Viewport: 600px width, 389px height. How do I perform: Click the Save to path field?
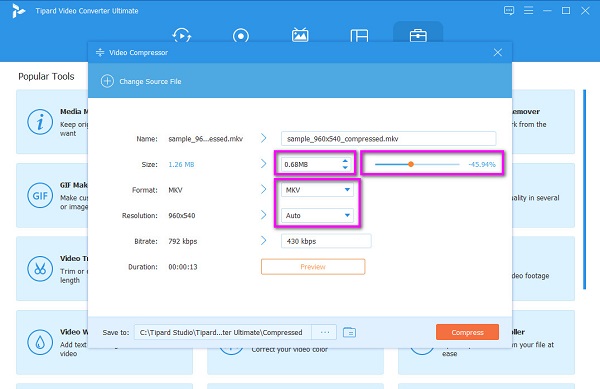point(223,332)
